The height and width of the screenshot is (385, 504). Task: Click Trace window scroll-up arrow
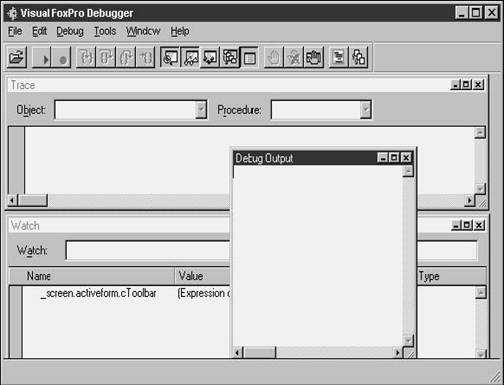480,132
